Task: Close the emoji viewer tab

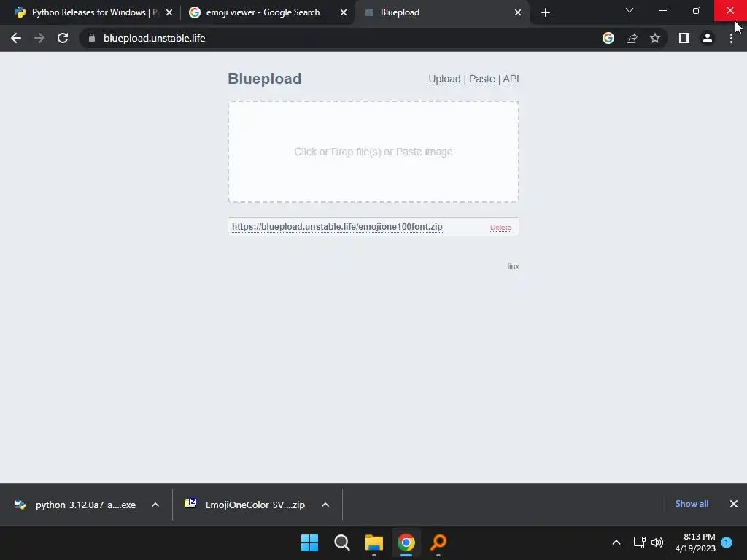Action: 344,12
